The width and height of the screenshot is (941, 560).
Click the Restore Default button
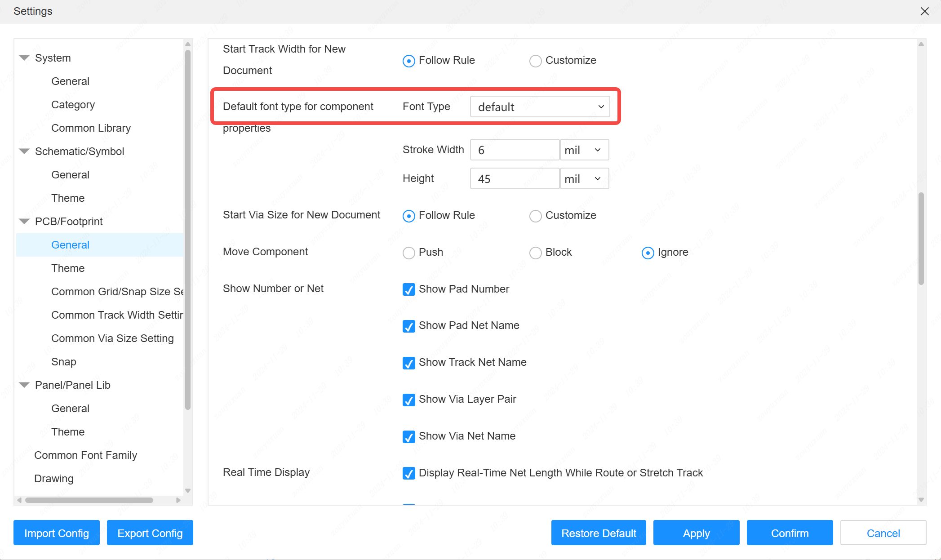tap(598, 533)
